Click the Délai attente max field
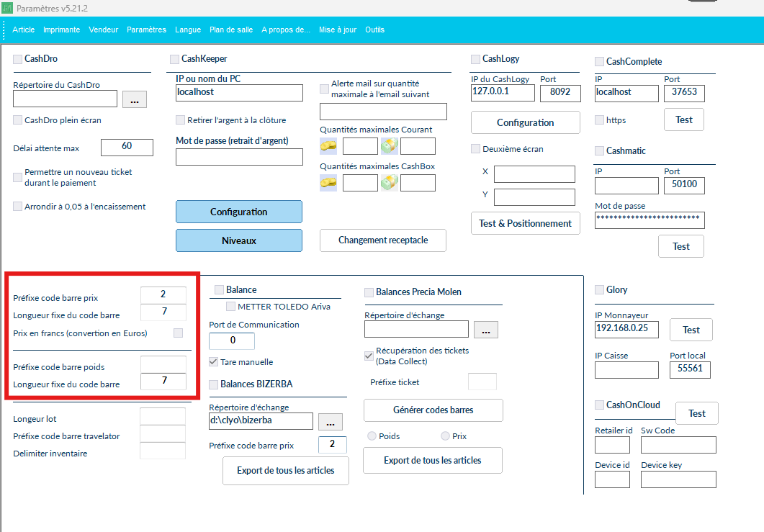764x532 pixels. pyautogui.click(x=127, y=147)
